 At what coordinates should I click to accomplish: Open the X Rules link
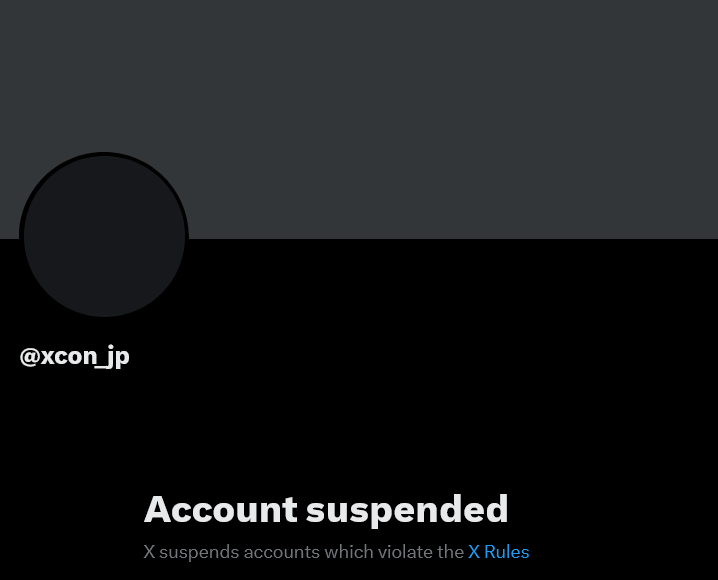[498, 552]
